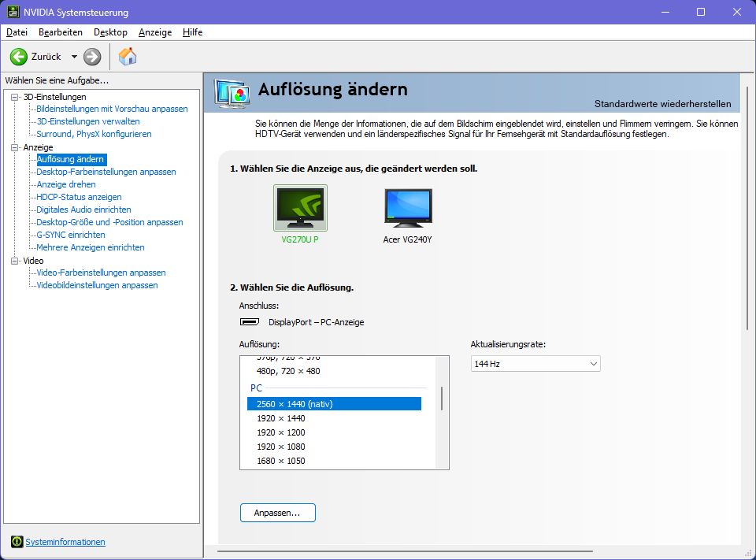Click the Zurück button label
Viewport: 756px width, 560px height.
[x=46, y=57]
